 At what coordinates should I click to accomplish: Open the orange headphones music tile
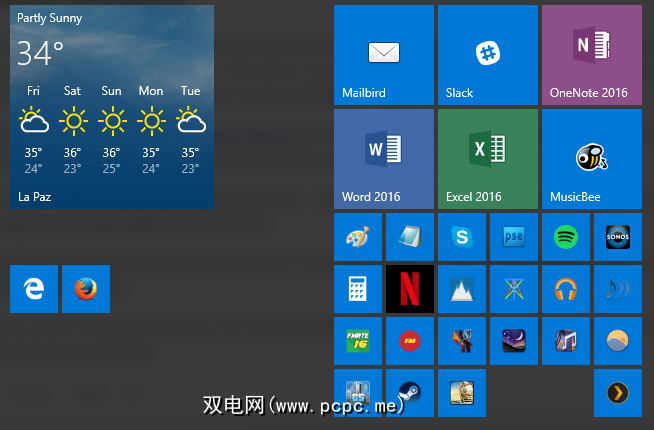[x=566, y=289]
